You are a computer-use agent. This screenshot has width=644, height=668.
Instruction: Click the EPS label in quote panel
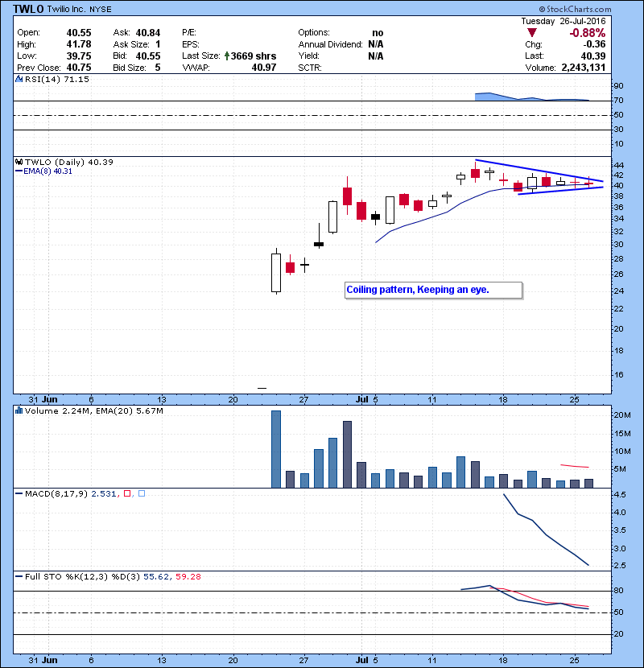191,44
